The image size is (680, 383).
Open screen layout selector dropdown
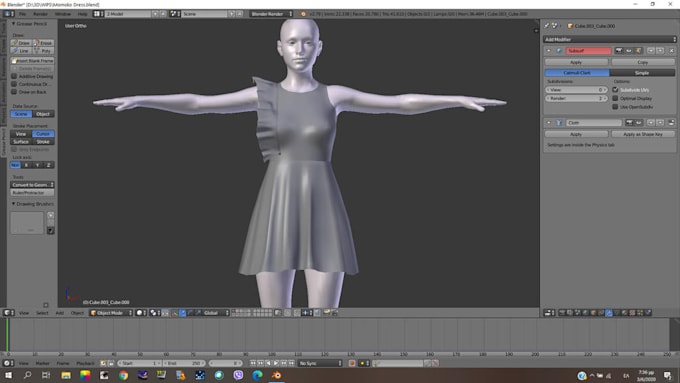pos(98,14)
